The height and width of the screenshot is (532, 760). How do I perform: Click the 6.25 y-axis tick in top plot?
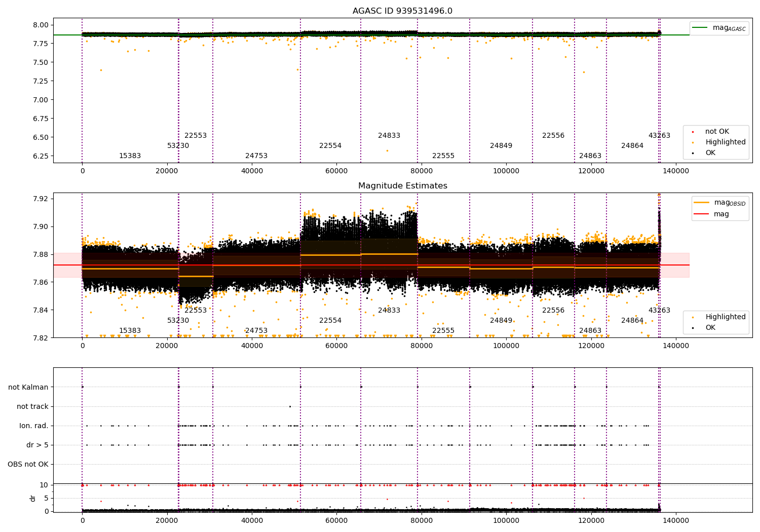(x=41, y=156)
